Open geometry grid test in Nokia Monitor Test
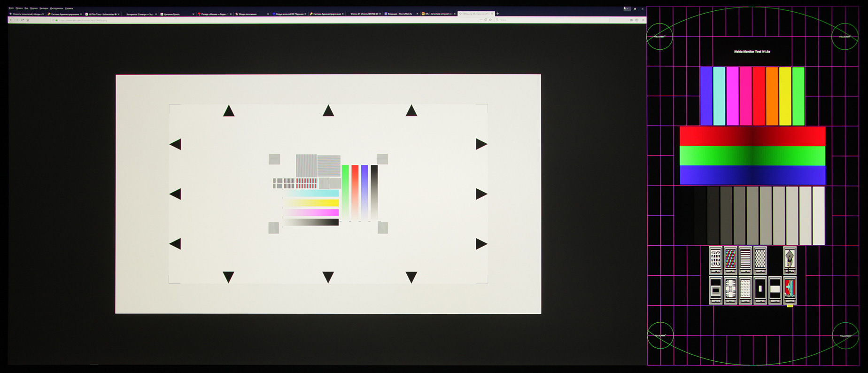This screenshot has height=373, width=868. (715, 260)
